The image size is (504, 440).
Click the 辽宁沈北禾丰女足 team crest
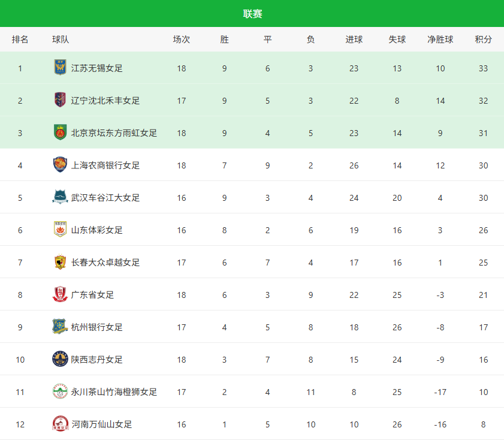60,100
